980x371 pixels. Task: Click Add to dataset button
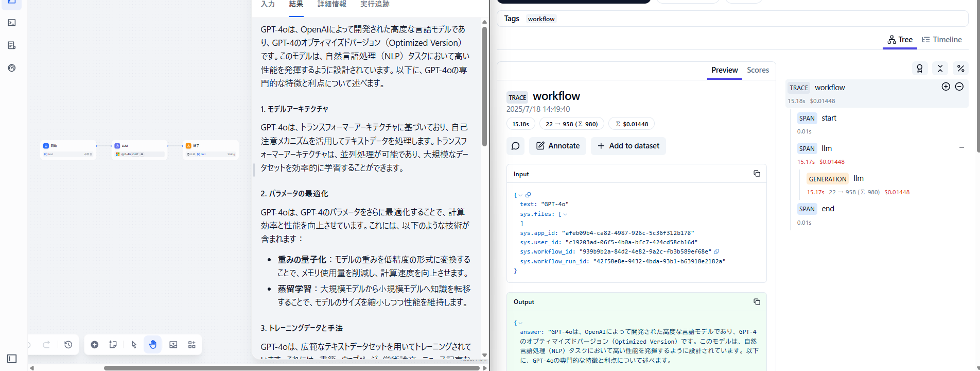click(628, 146)
